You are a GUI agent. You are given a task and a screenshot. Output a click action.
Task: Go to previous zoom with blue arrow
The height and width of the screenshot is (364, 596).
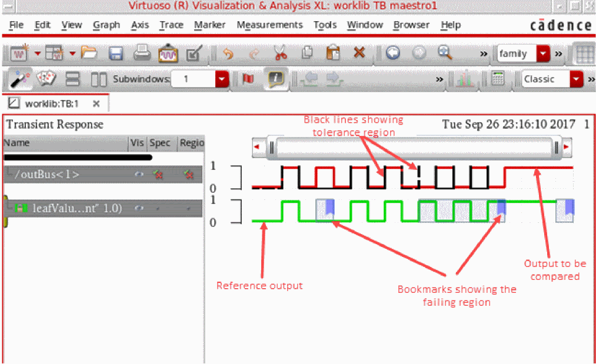tap(392, 53)
